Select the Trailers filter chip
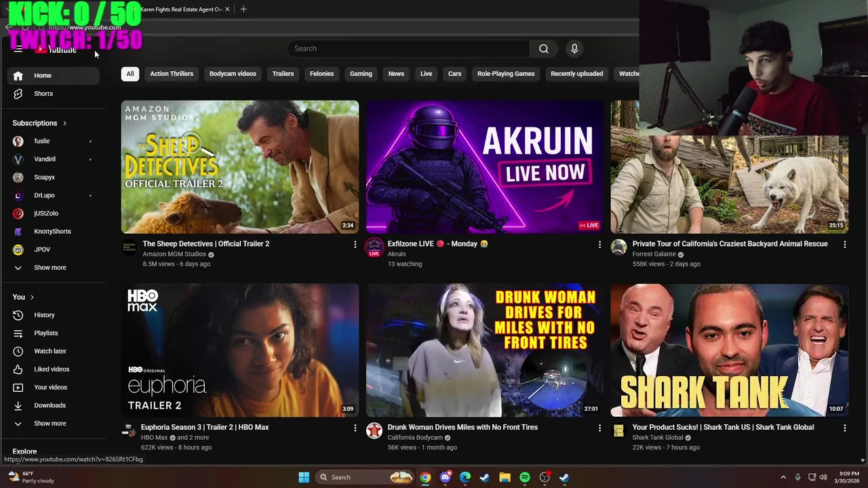 tap(283, 74)
